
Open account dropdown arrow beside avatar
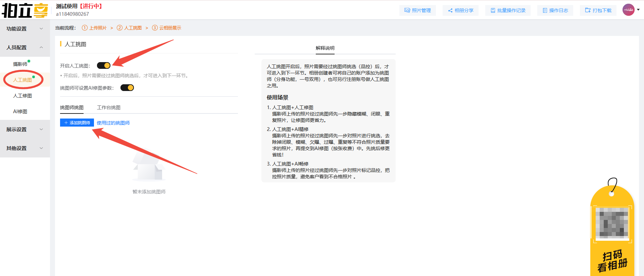pyautogui.click(x=638, y=10)
